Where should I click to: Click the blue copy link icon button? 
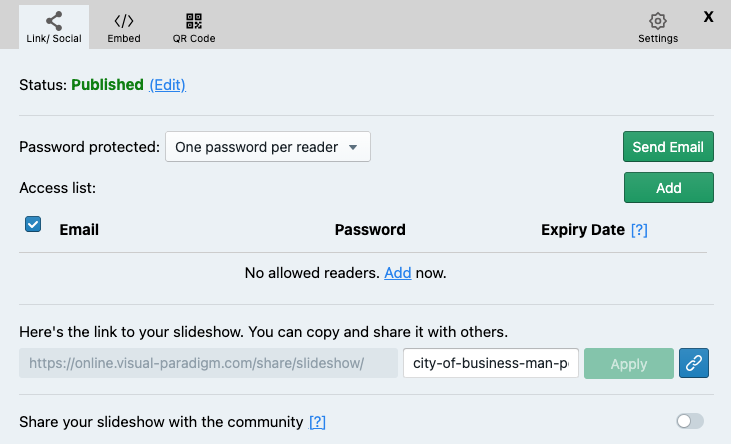click(x=694, y=363)
